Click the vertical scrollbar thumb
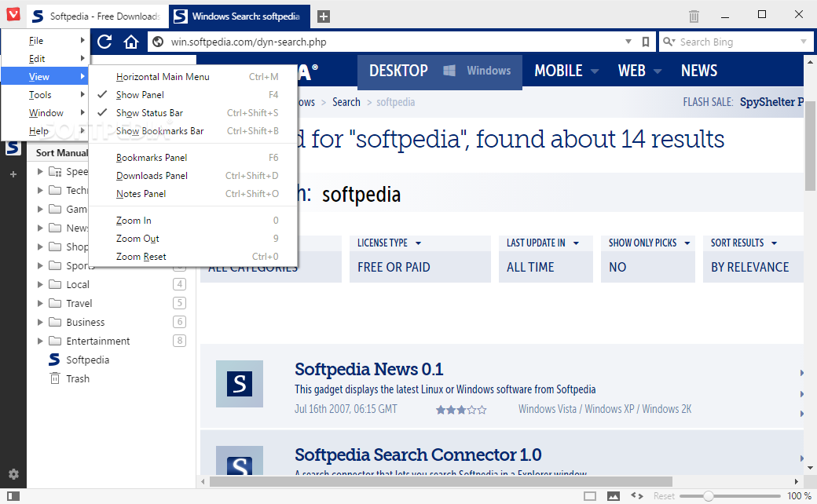 tap(810, 146)
